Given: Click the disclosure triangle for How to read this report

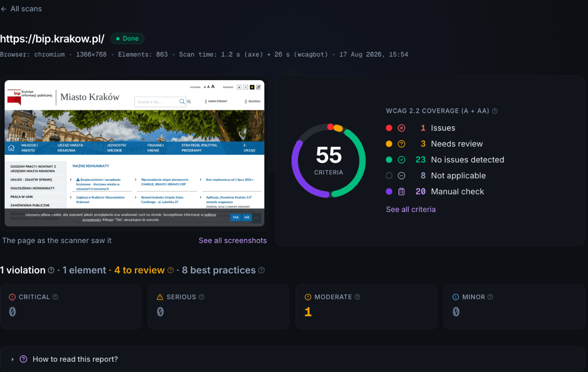Looking at the screenshot, I should click(x=13, y=359).
